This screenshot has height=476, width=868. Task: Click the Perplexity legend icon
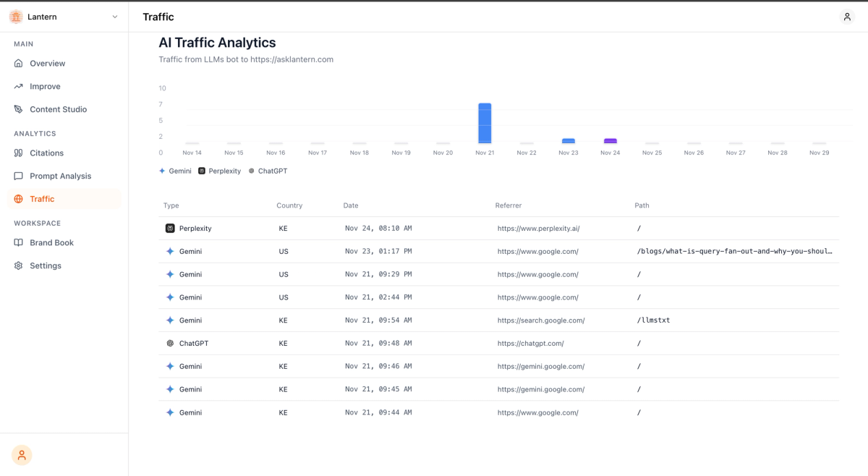point(202,171)
